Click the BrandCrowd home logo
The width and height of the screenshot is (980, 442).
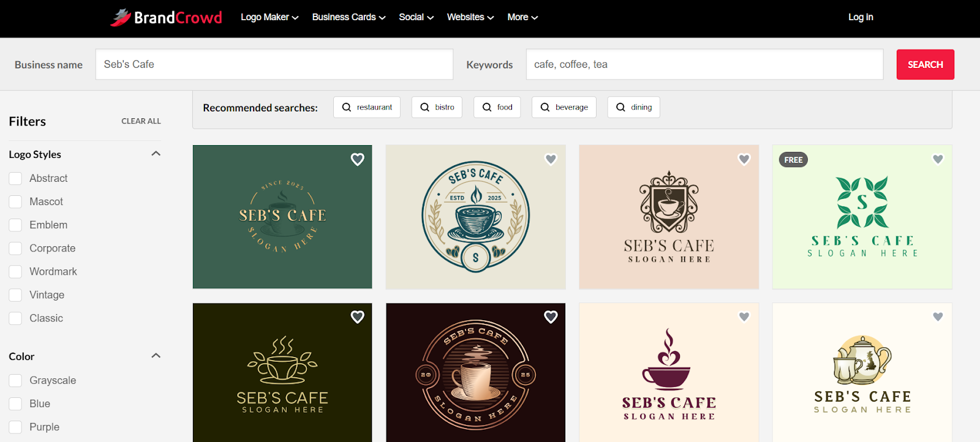point(166,17)
